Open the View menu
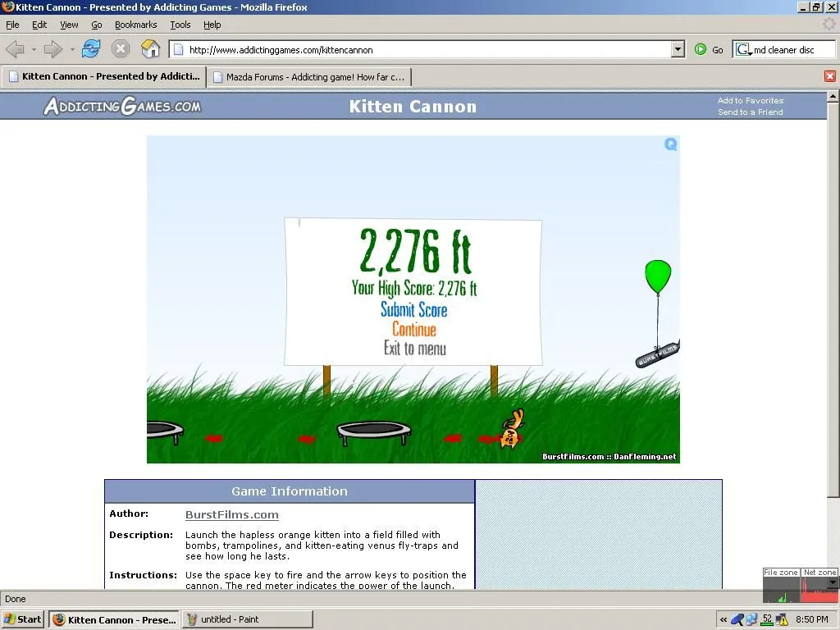Image resolution: width=840 pixels, height=630 pixels. click(x=69, y=25)
